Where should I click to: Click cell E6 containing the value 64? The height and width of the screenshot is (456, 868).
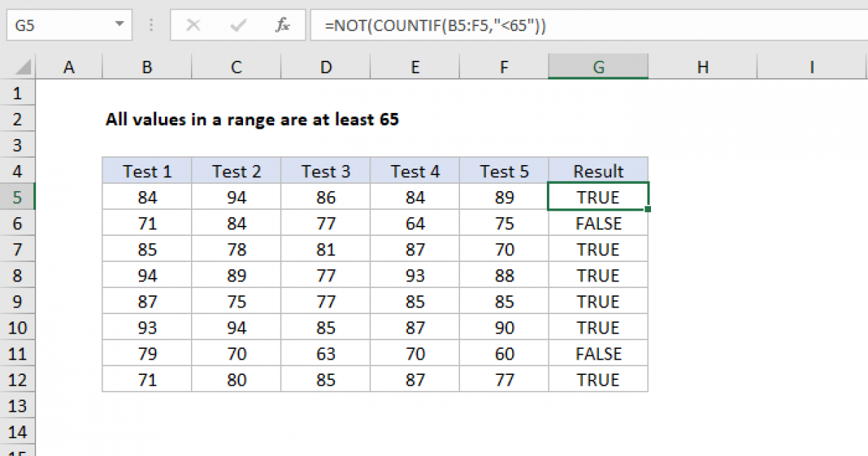pos(414,223)
